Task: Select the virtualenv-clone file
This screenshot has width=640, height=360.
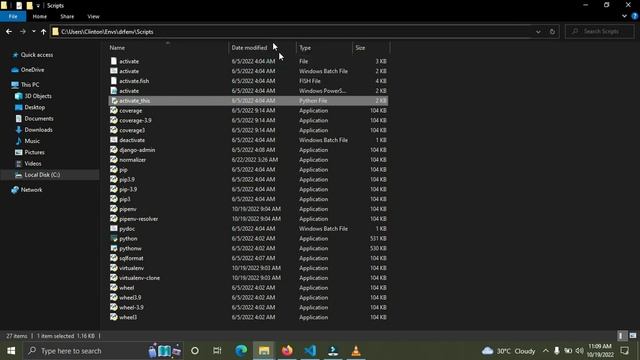Action: tap(139, 278)
